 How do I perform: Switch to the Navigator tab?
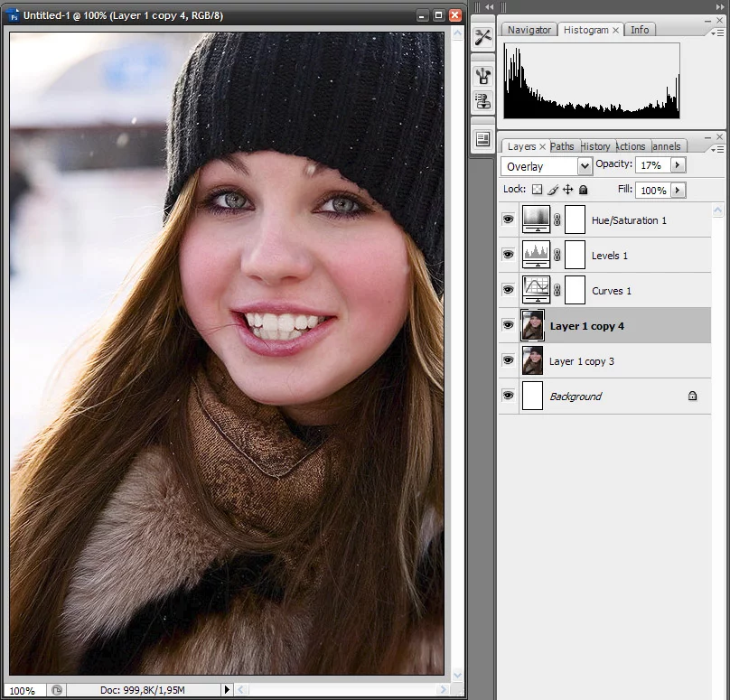click(529, 30)
